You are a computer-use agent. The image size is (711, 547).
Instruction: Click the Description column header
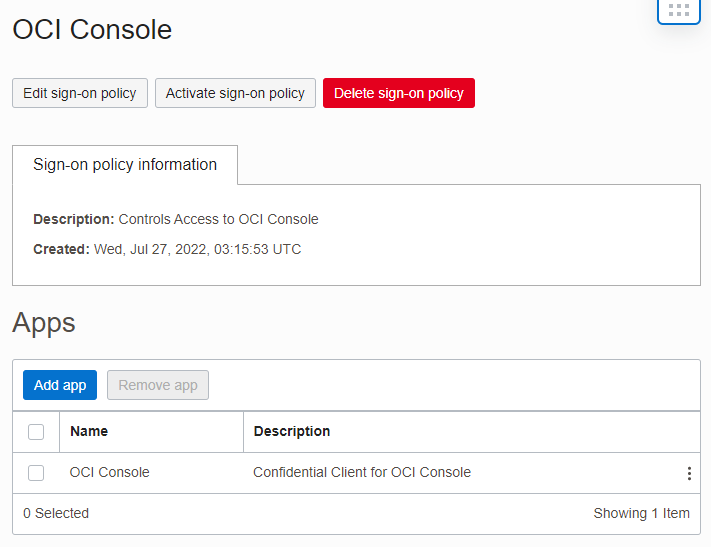(292, 431)
